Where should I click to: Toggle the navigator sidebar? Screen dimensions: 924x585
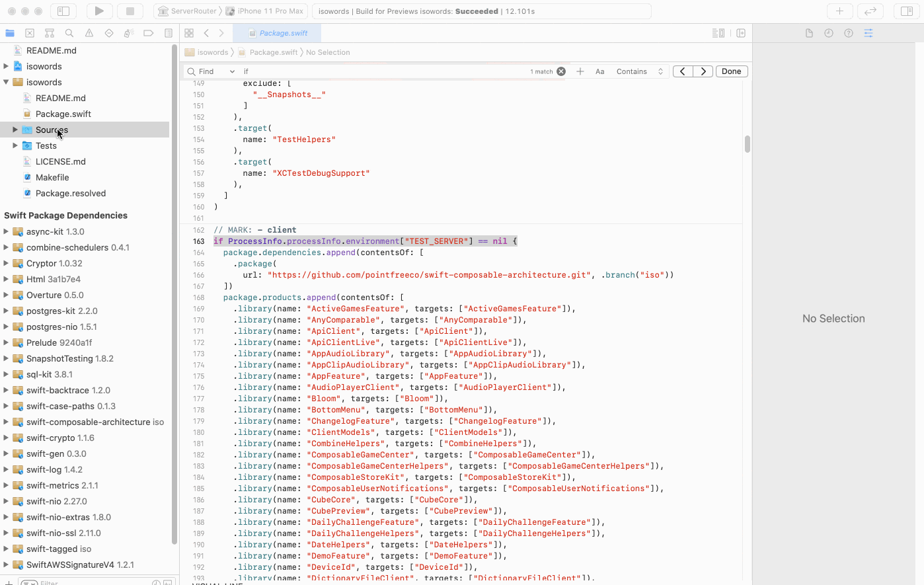tap(63, 11)
